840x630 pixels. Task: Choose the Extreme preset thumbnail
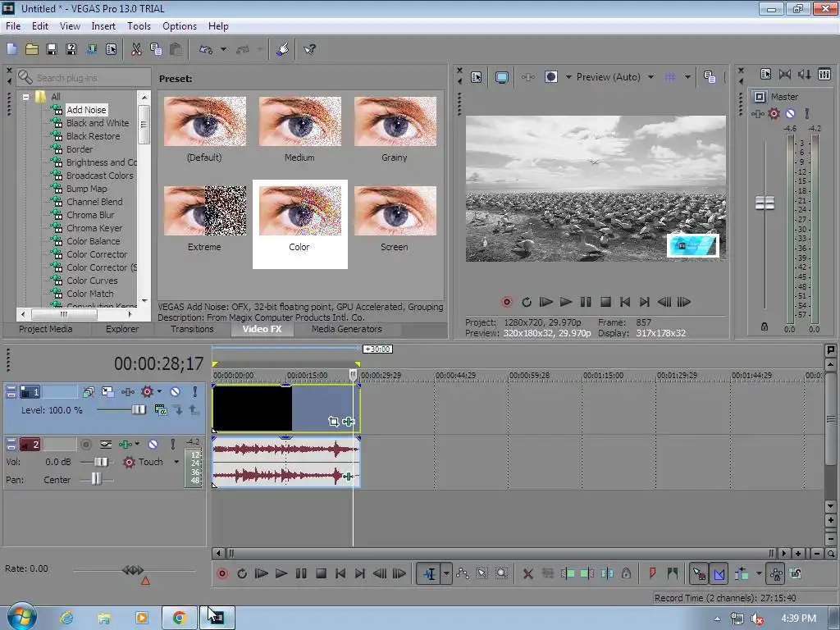coord(204,211)
